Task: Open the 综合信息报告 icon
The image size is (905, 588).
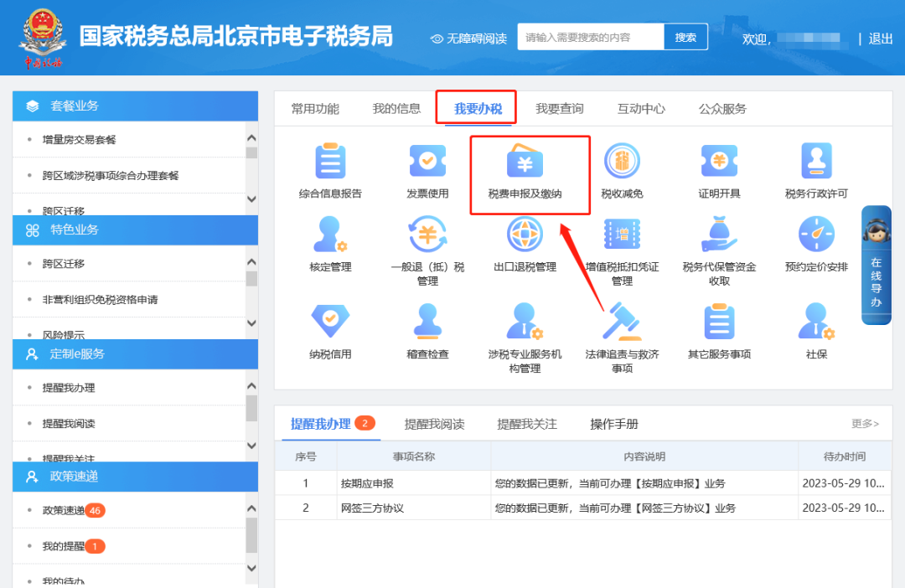Action: [x=330, y=161]
